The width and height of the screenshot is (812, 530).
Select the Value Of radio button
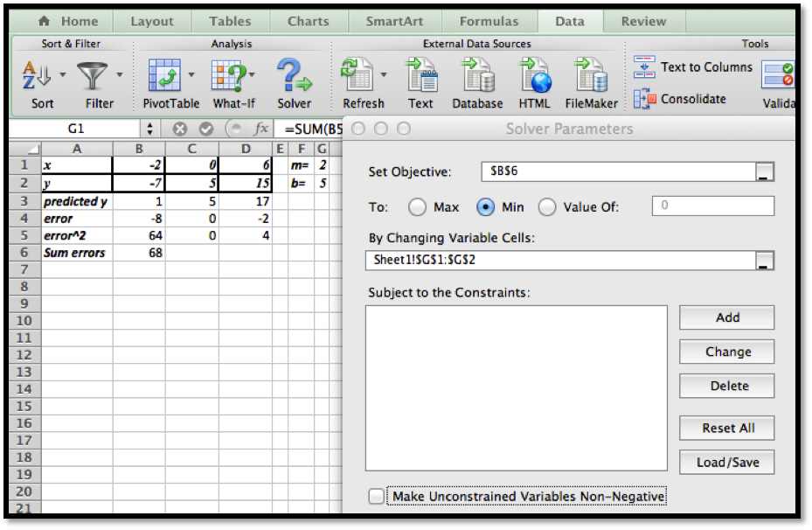tap(547, 207)
